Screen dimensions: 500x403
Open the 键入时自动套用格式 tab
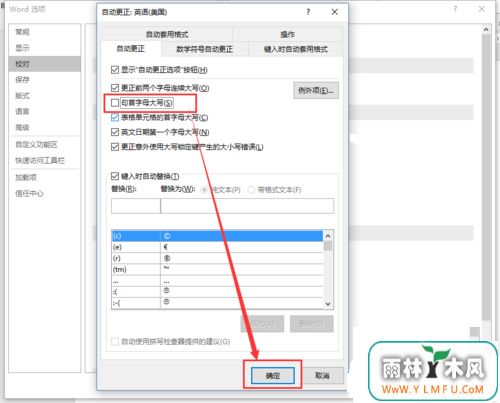(296, 49)
